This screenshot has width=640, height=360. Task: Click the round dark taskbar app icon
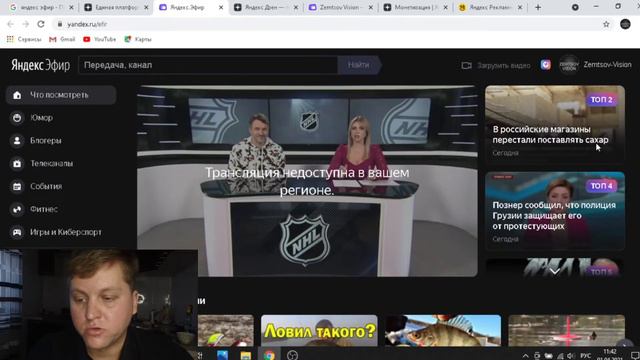coord(292,355)
